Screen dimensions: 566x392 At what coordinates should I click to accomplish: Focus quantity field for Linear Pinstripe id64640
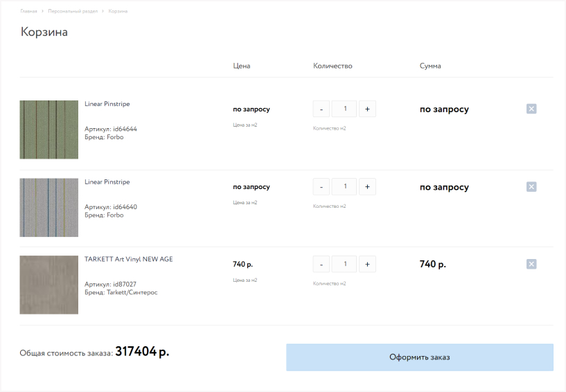point(344,186)
